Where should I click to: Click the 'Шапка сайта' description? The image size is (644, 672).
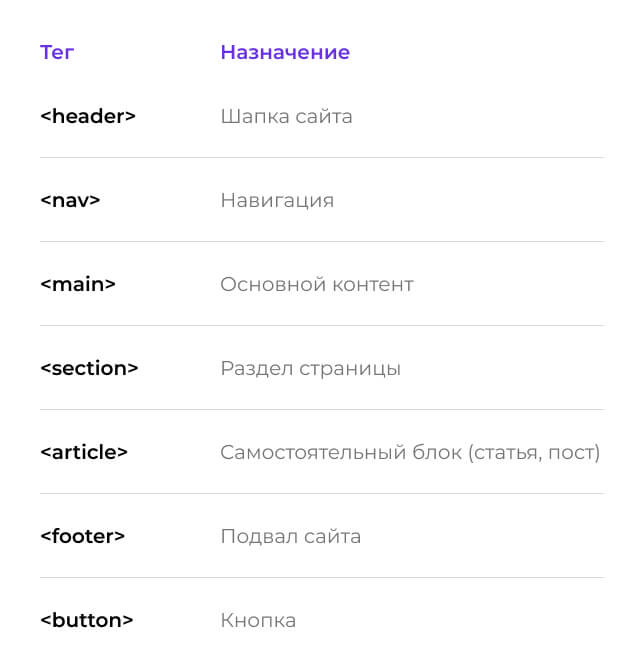[286, 116]
